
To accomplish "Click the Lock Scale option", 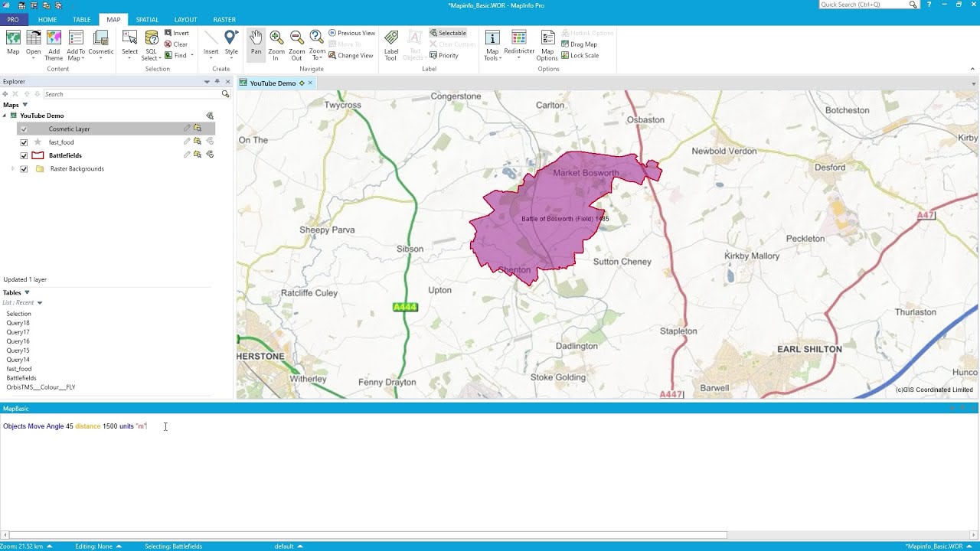I will pos(580,55).
